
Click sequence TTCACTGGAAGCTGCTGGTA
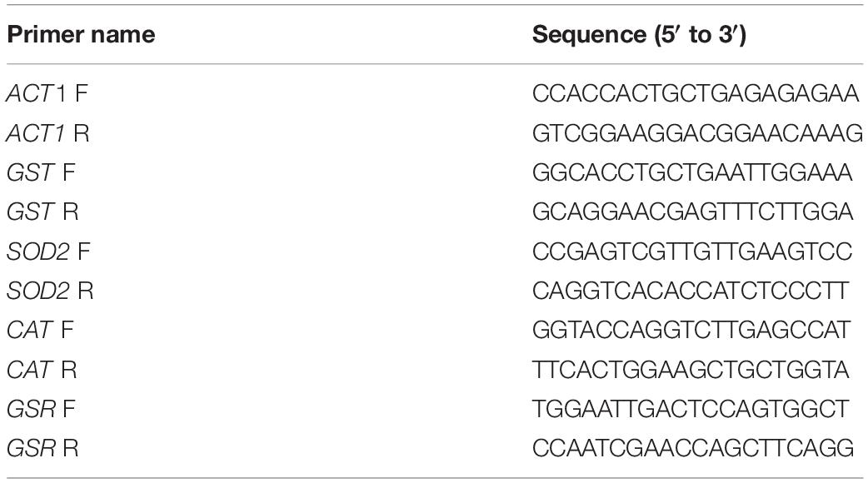691,370
